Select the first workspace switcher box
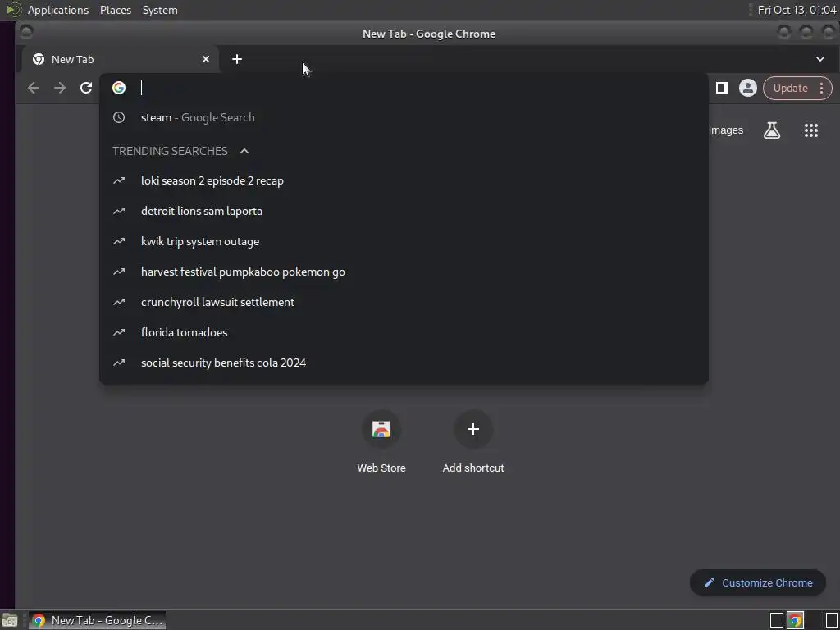This screenshot has width=840, height=630. (x=776, y=620)
